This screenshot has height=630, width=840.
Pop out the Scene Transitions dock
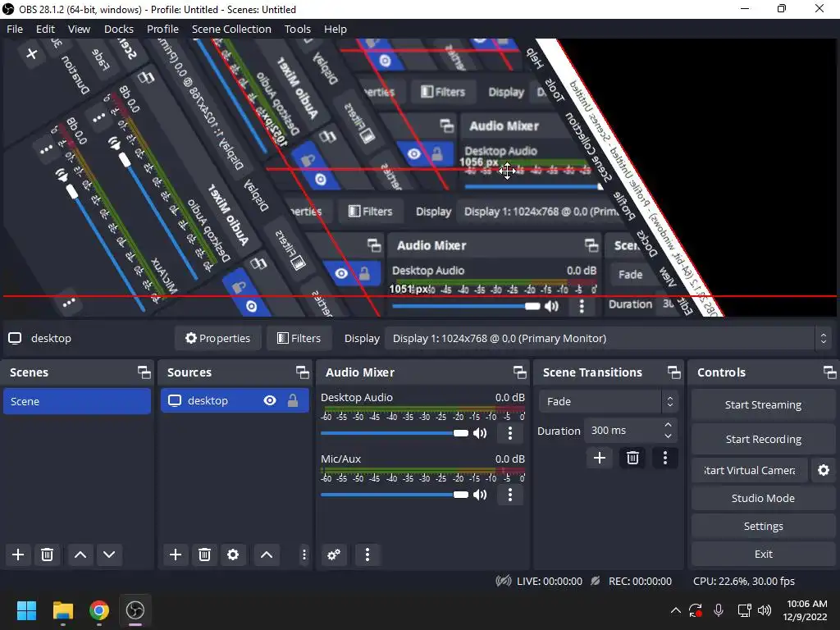pyautogui.click(x=674, y=372)
